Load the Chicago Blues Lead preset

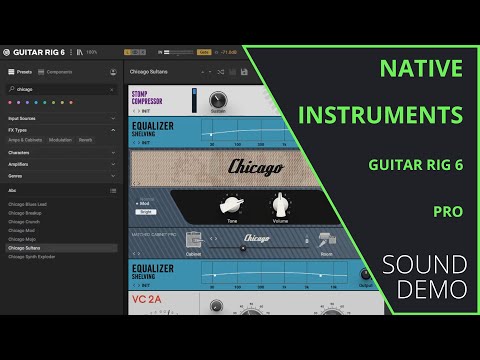(x=27, y=204)
